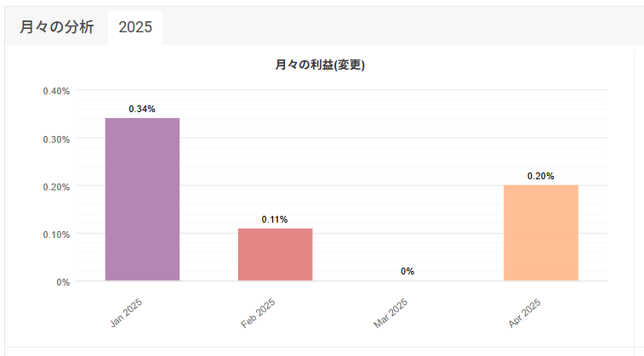Click the 月々の分析 heading tab
Viewport: 644px width, 356px height.
(x=57, y=27)
